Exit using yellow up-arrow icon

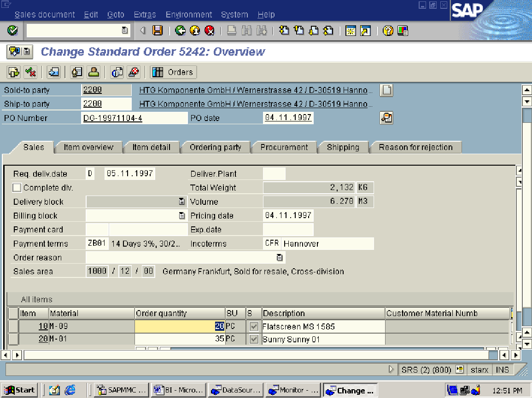(195, 30)
